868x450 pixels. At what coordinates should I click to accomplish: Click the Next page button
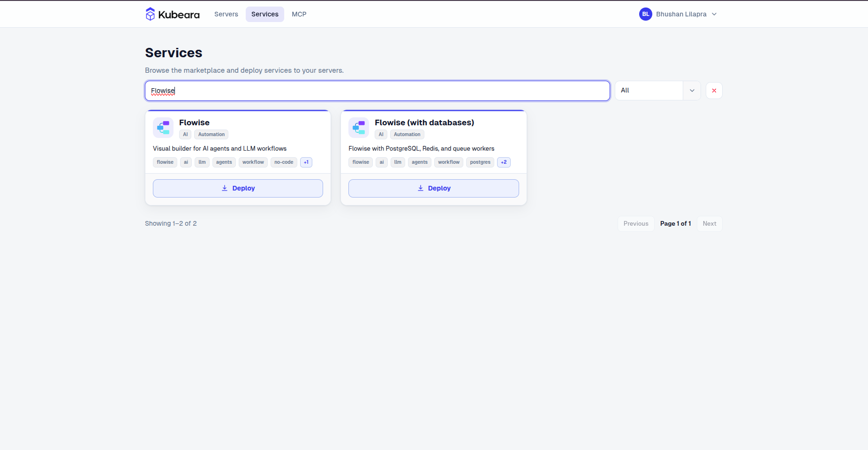709,224
